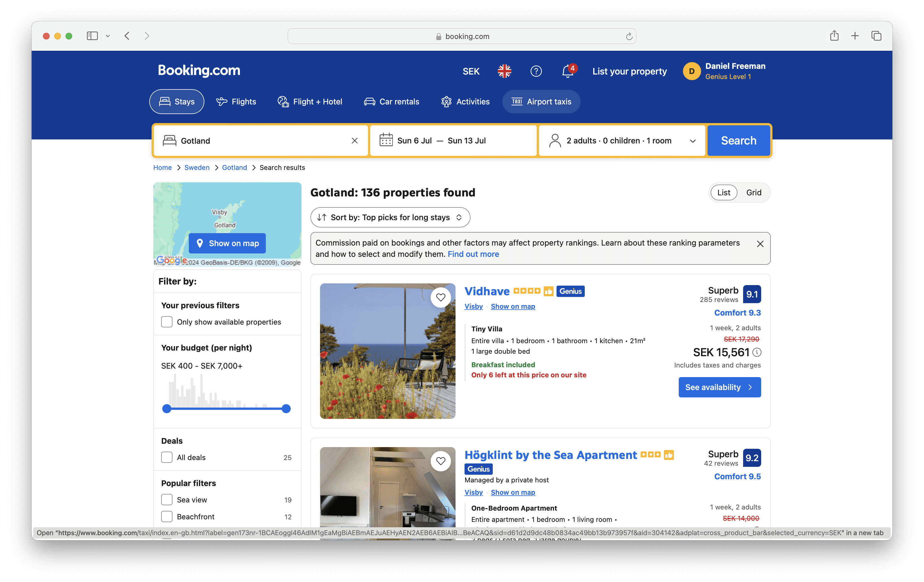924x582 pixels.
Task: Go to Sweden breadcrumb
Action: click(197, 167)
